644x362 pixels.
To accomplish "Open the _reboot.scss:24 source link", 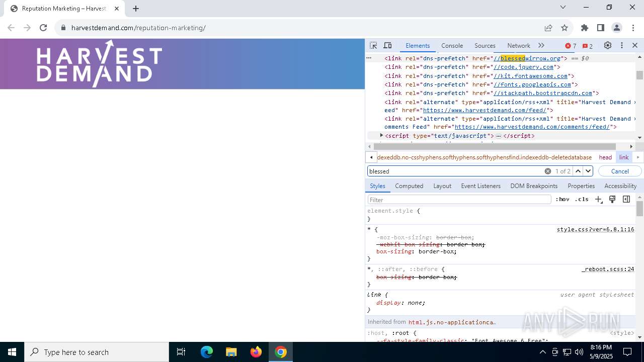I will click(608, 269).
